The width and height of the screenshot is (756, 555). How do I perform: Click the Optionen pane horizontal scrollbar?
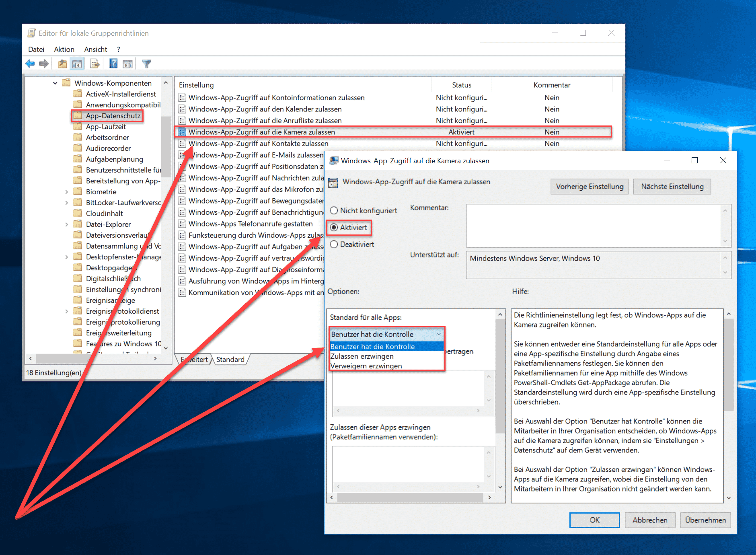coord(410,497)
